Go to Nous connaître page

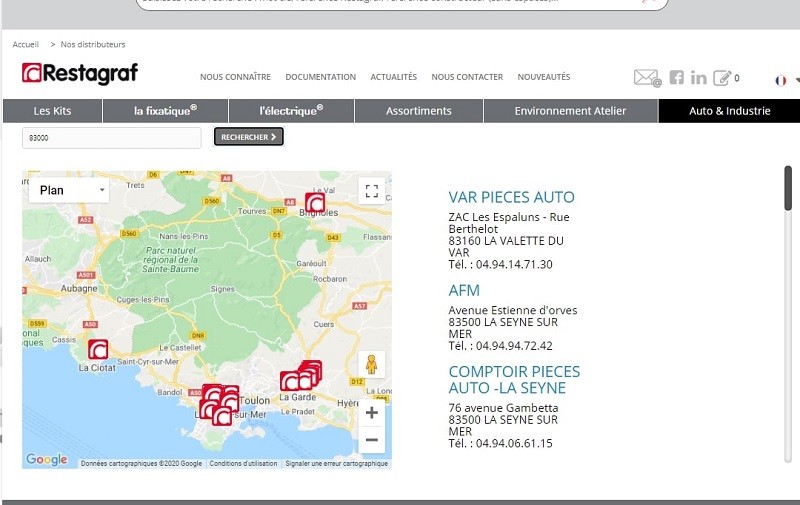pos(235,77)
